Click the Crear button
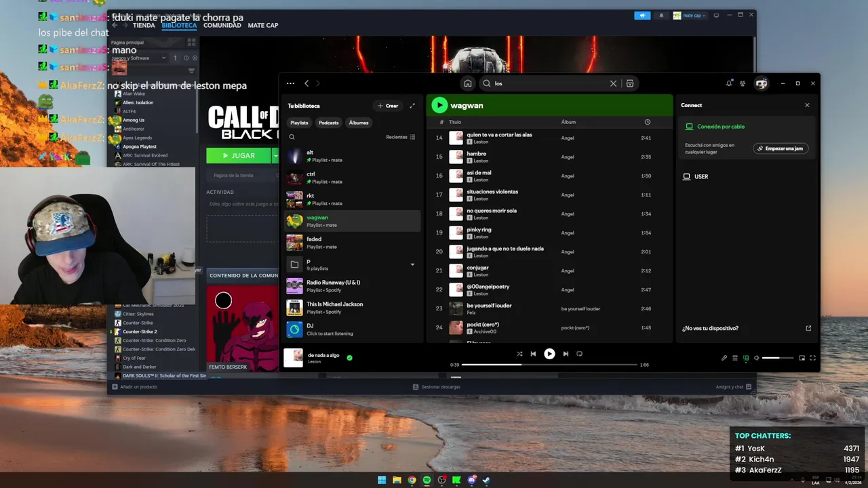The height and width of the screenshot is (488, 868). click(388, 106)
